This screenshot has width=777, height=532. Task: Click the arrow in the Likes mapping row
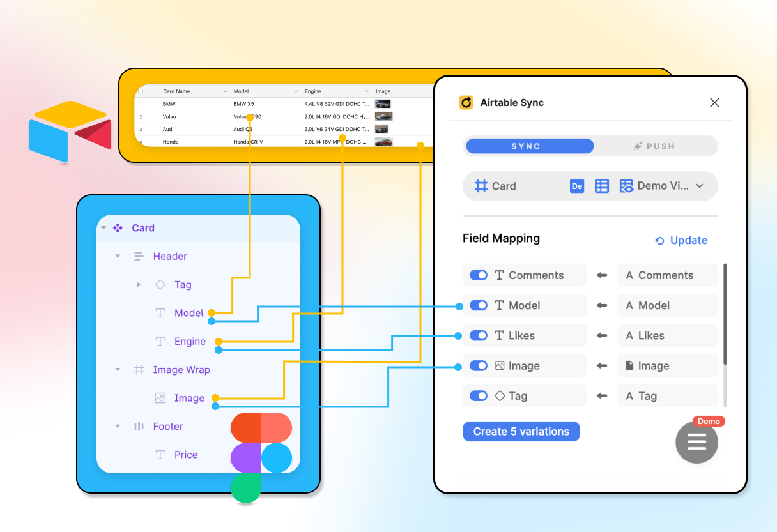point(601,335)
